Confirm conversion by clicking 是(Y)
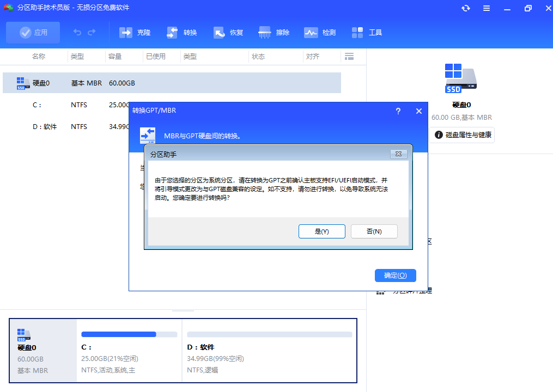This screenshot has width=553, height=392. pos(321,231)
